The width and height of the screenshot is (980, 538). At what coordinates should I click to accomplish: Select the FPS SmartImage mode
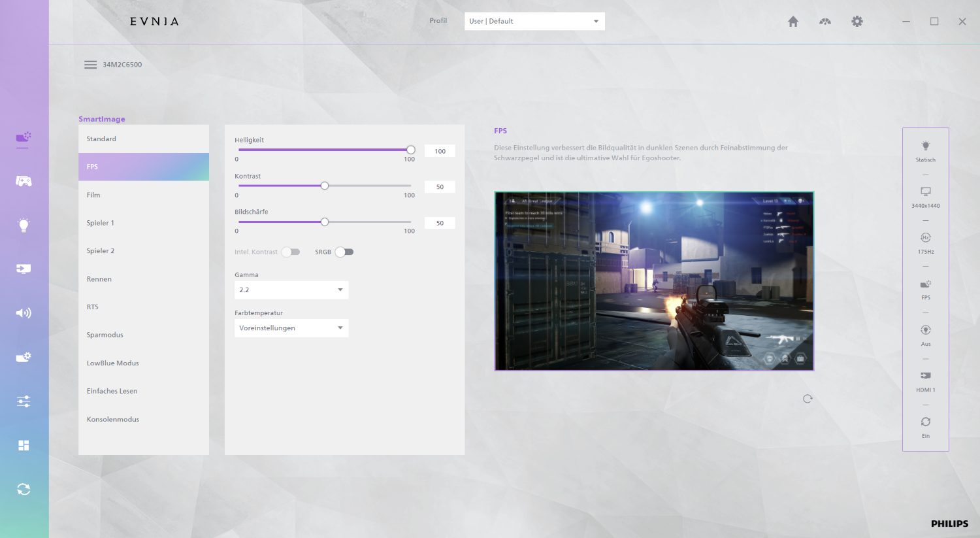point(144,167)
